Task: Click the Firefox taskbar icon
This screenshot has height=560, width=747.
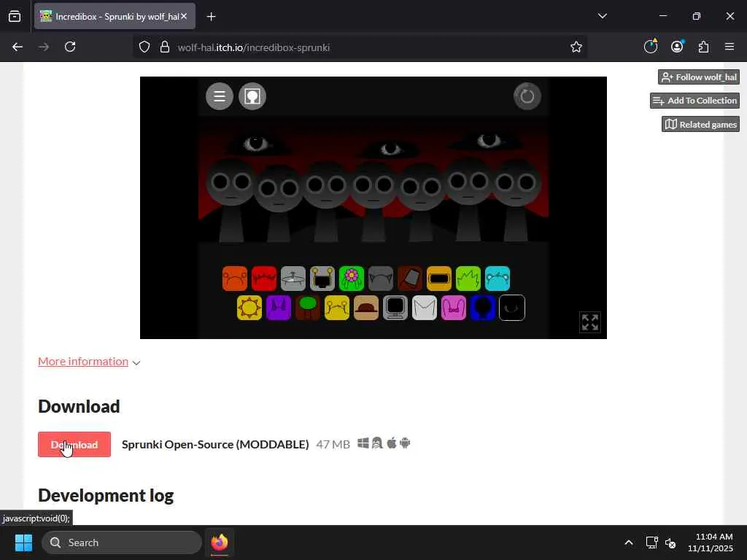Action: coord(219,542)
